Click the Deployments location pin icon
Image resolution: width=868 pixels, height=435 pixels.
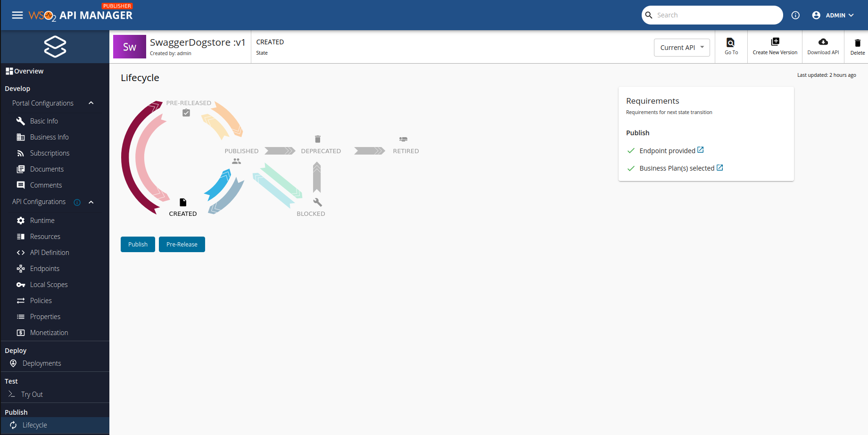point(13,363)
